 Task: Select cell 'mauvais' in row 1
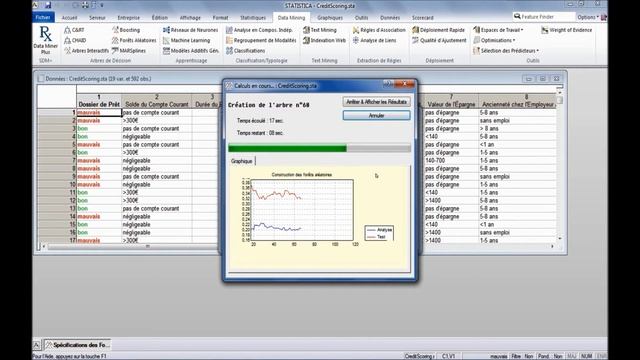coord(99,112)
